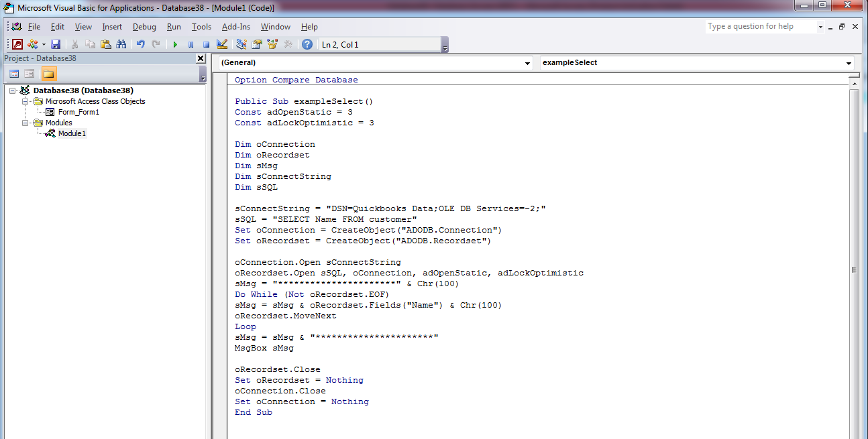Minimize the inner Module1 code window

coord(830,27)
